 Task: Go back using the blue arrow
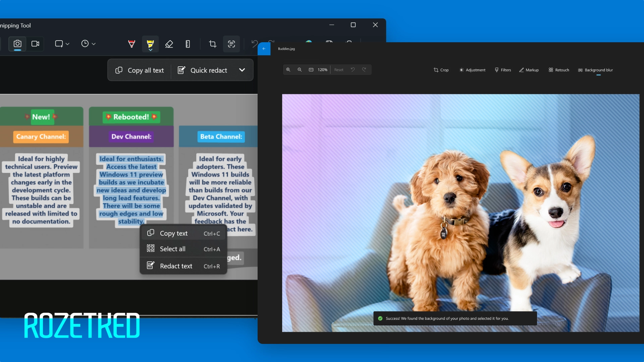(264, 49)
